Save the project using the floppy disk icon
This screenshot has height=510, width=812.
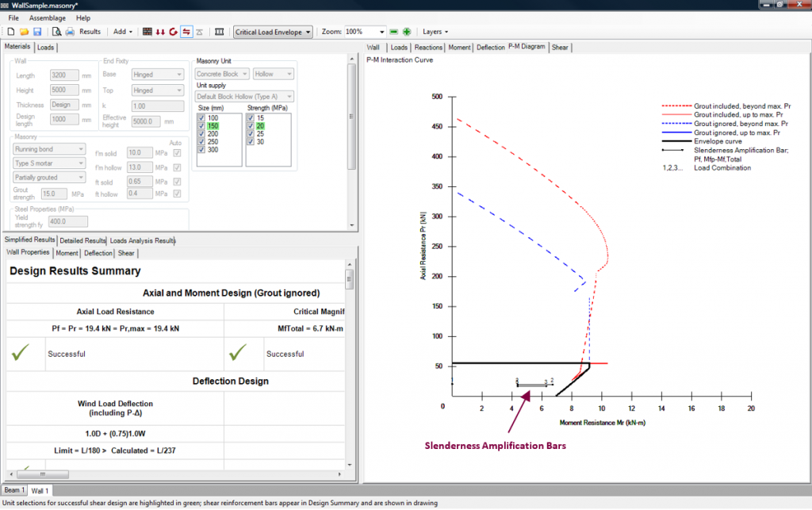[x=37, y=32]
